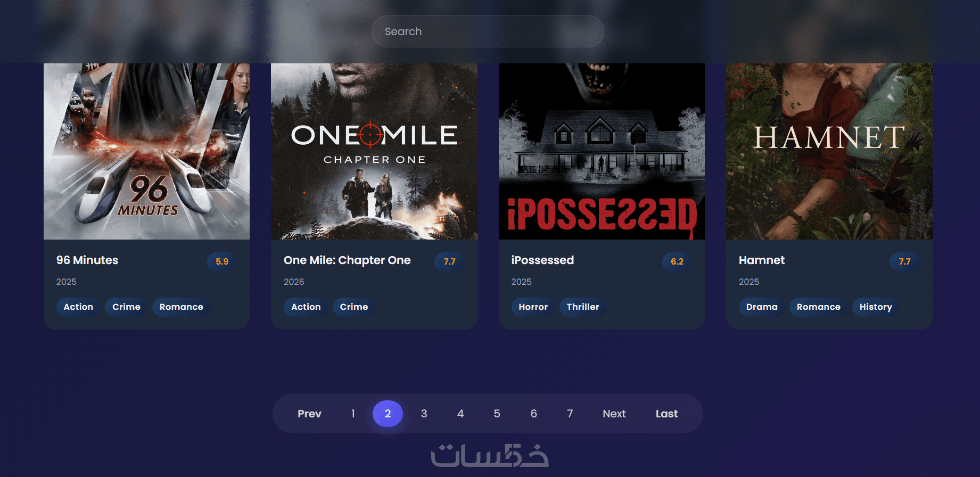The width and height of the screenshot is (980, 477).
Task: Open the Hamnet movie poster
Action: click(x=829, y=151)
